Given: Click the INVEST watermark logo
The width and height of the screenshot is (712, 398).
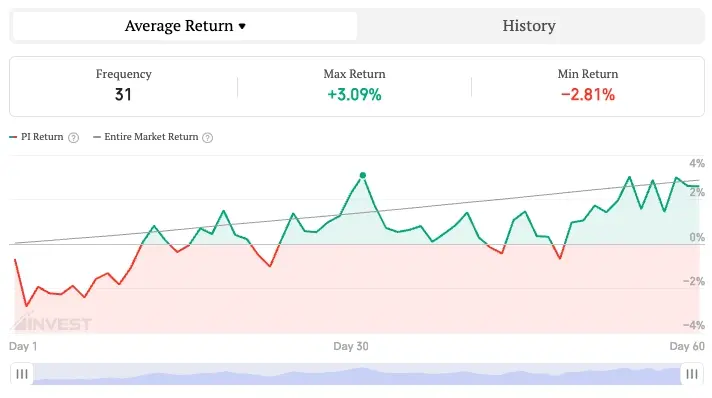Looking at the screenshot, I should [51, 322].
